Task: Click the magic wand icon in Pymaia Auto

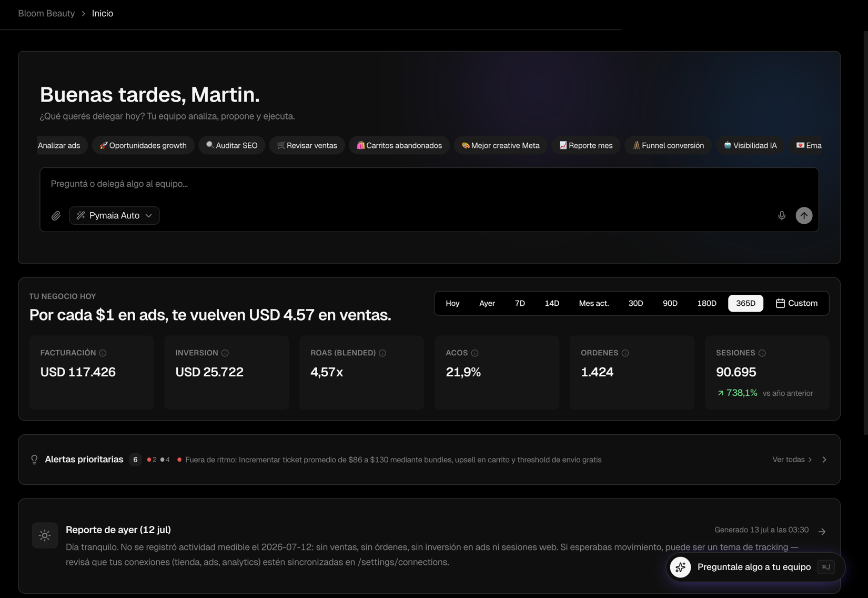Action: (80, 215)
